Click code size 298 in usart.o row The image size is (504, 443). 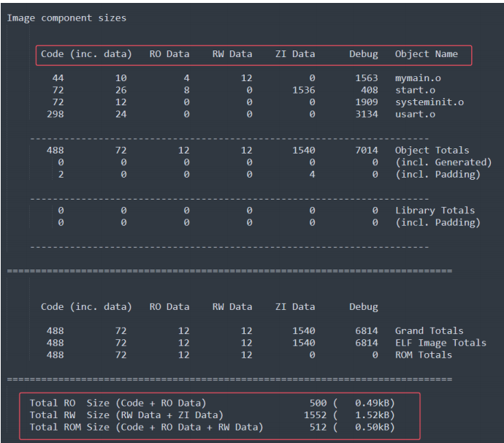coord(56,114)
